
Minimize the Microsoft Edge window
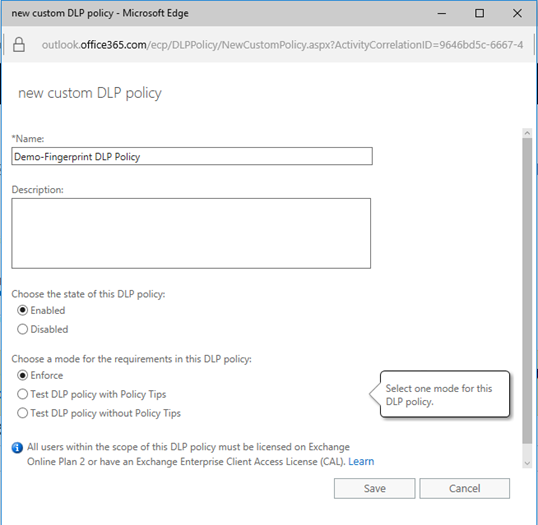442,13
